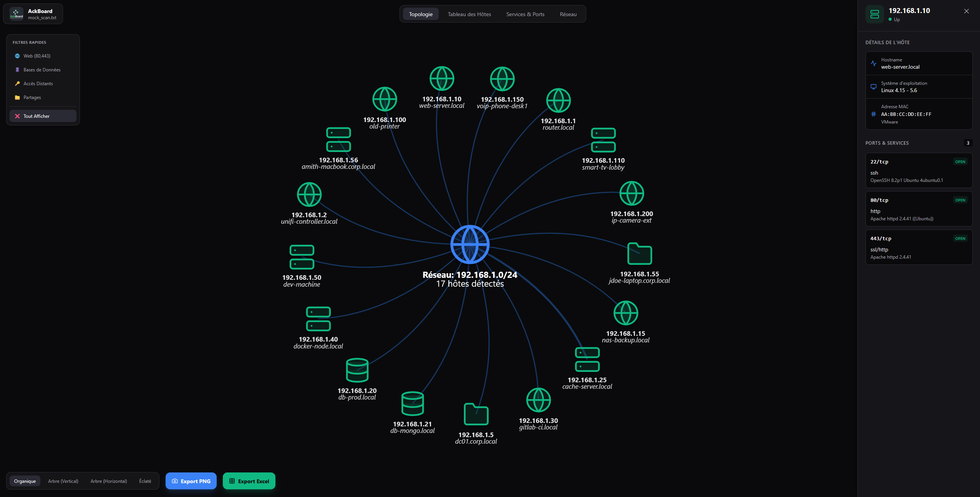Select the 192.168.1.21 db-mongo database icon
This screenshot has height=497, width=980.
coord(413,404)
